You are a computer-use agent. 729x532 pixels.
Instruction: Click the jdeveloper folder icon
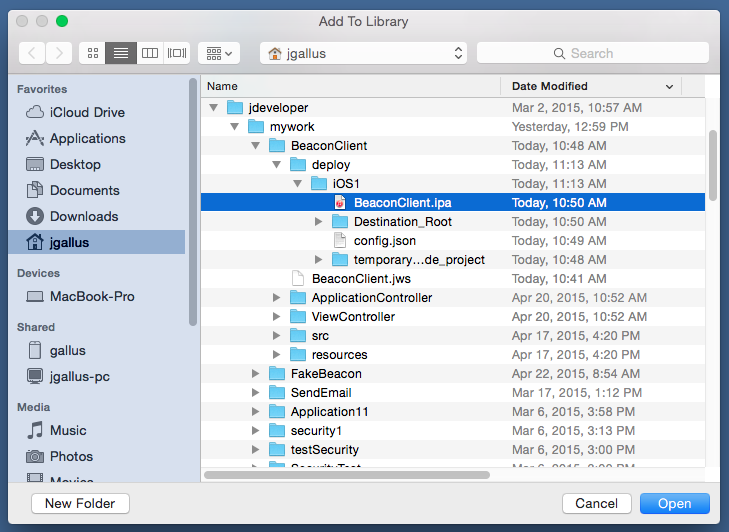pos(235,107)
